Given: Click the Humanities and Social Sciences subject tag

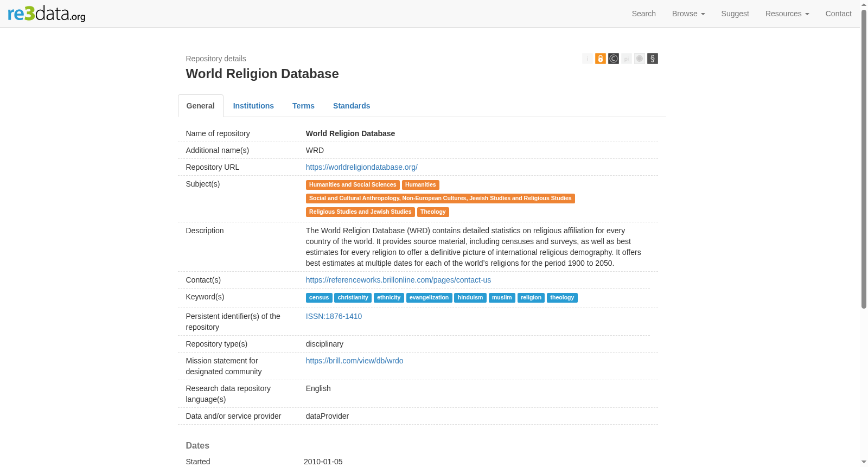Looking at the screenshot, I should [x=353, y=185].
